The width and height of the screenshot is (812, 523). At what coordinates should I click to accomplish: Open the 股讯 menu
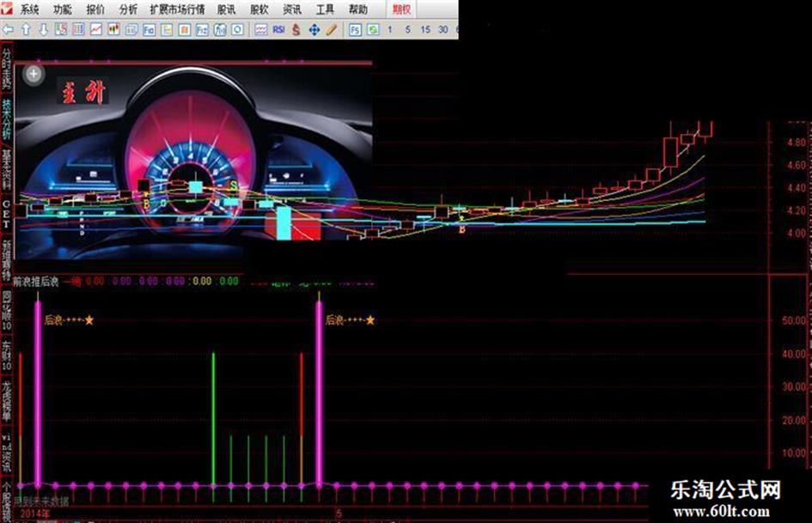pyautogui.click(x=226, y=9)
